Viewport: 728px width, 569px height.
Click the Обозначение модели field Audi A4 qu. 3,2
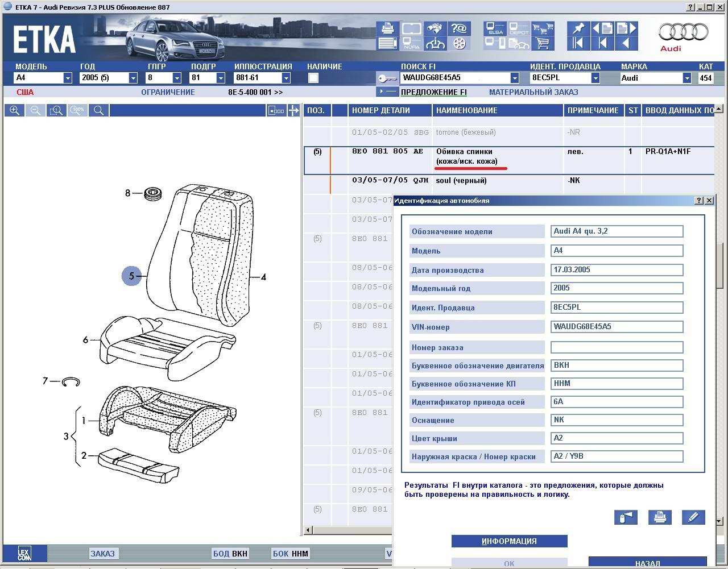click(x=617, y=231)
